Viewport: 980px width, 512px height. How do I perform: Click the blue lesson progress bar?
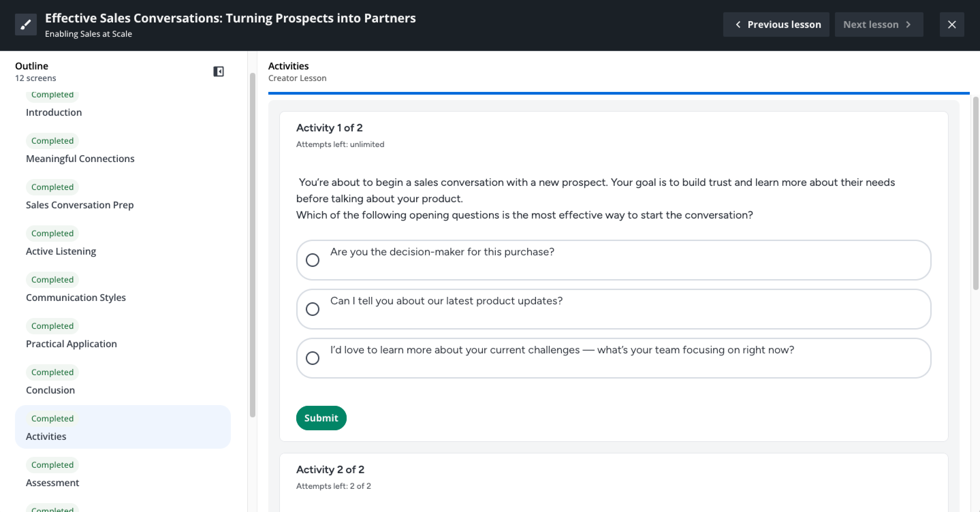click(618, 93)
